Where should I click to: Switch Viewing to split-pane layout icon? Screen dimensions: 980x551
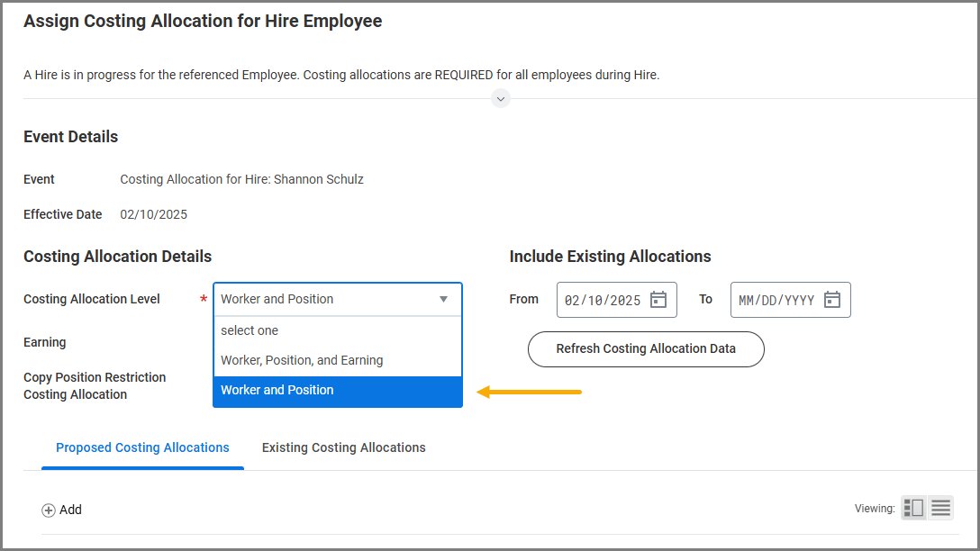913,509
